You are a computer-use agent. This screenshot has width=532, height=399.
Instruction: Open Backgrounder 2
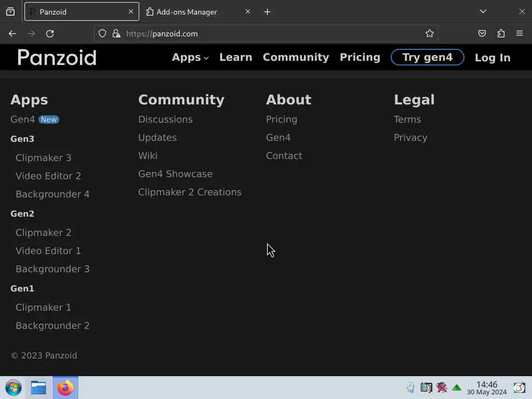click(52, 326)
